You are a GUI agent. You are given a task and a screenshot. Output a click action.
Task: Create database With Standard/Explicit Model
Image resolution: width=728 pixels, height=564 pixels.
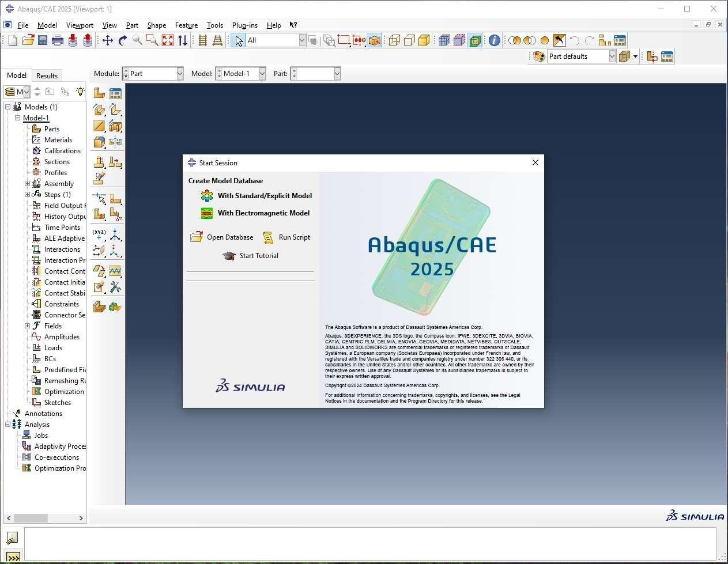click(x=257, y=196)
